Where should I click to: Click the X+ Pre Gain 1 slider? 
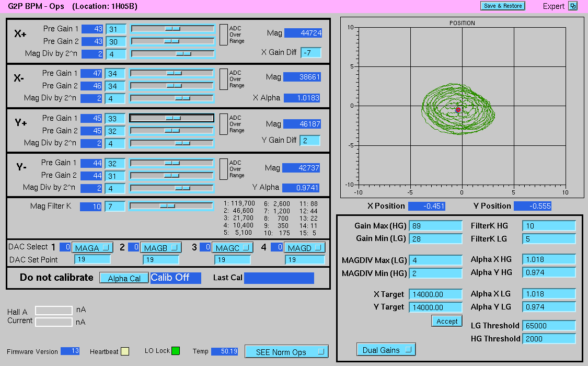pyautogui.click(x=172, y=29)
